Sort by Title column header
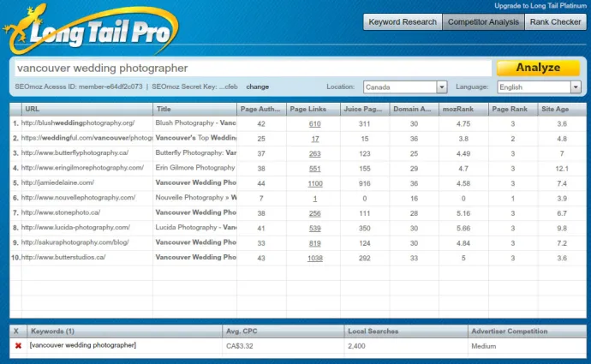 (x=195, y=109)
